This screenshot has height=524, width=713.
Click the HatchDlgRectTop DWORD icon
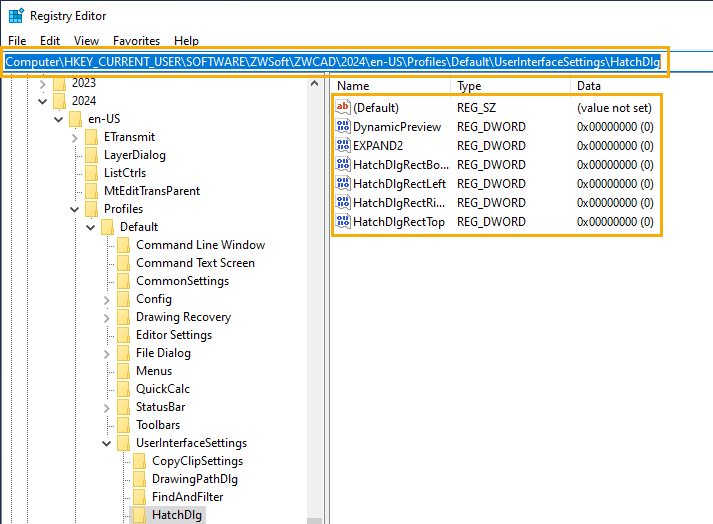pyautogui.click(x=343, y=222)
